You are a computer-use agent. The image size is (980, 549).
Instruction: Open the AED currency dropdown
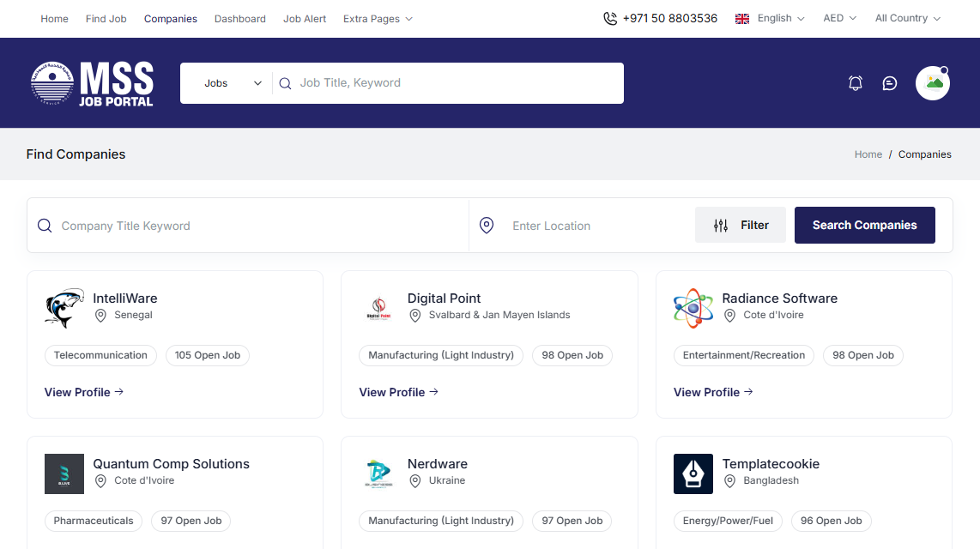pyautogui.click(x=839, y=18)
